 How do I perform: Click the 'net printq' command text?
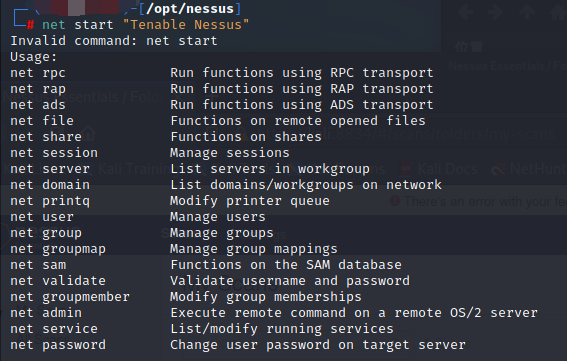[x=50, y=201]
